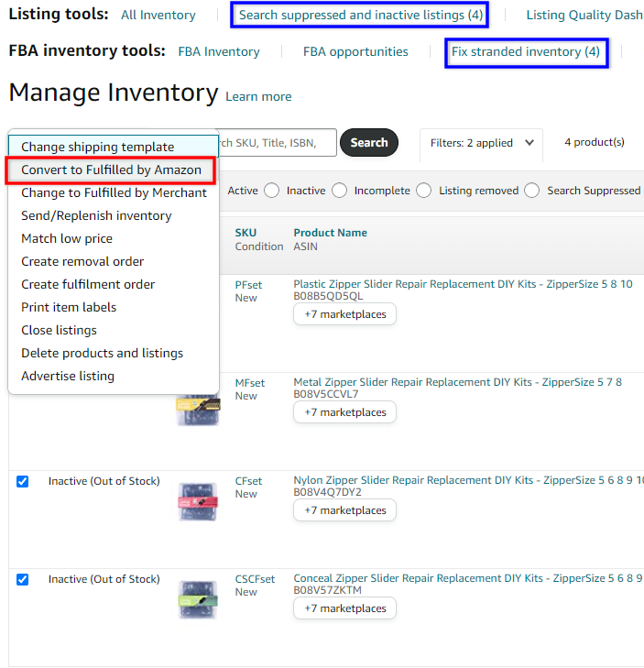Expand +7 marketplaces for ASIN B08B5QD5QL

[345, 314]
